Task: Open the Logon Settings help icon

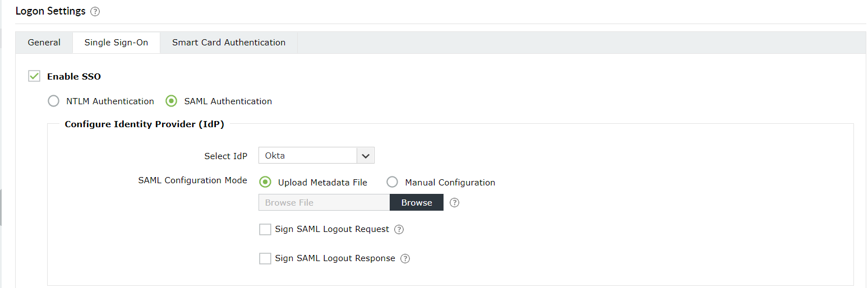Action: 95,12
